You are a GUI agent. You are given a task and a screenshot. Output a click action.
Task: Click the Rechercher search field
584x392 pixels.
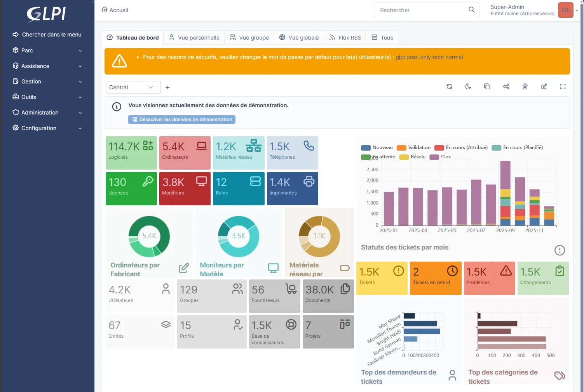click(x=422, y=10)
